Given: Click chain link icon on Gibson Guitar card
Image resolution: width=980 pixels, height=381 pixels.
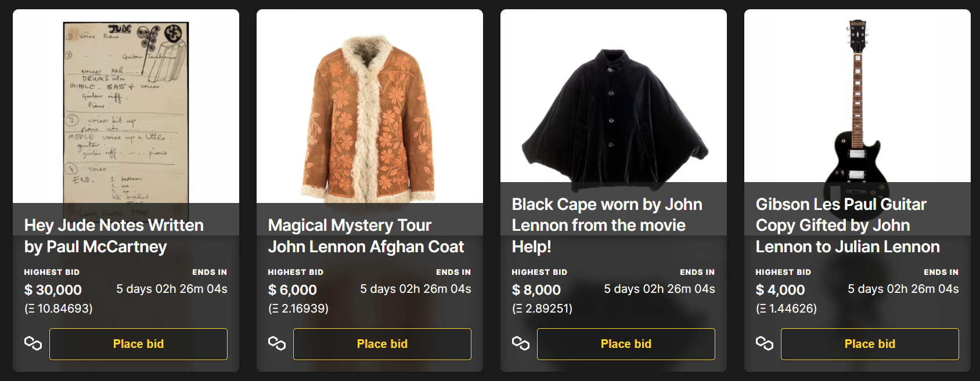Looking at the screenshot, I should 765,343.
